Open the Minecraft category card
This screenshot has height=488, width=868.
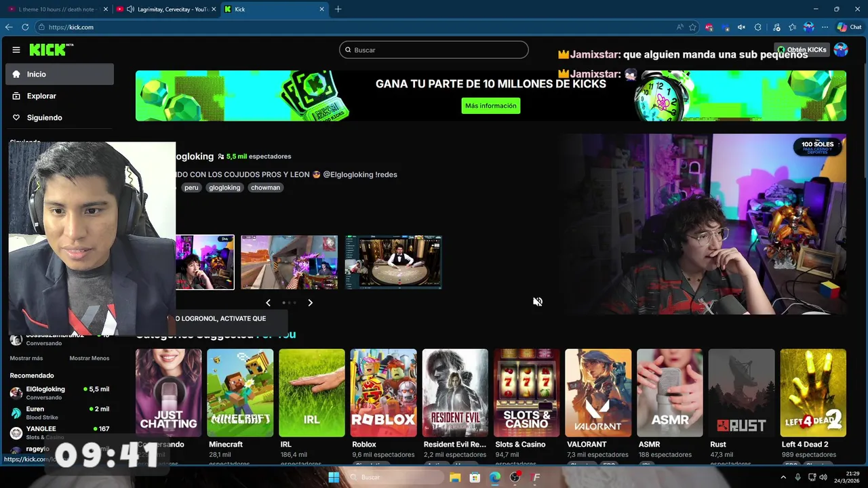[240, 393]
